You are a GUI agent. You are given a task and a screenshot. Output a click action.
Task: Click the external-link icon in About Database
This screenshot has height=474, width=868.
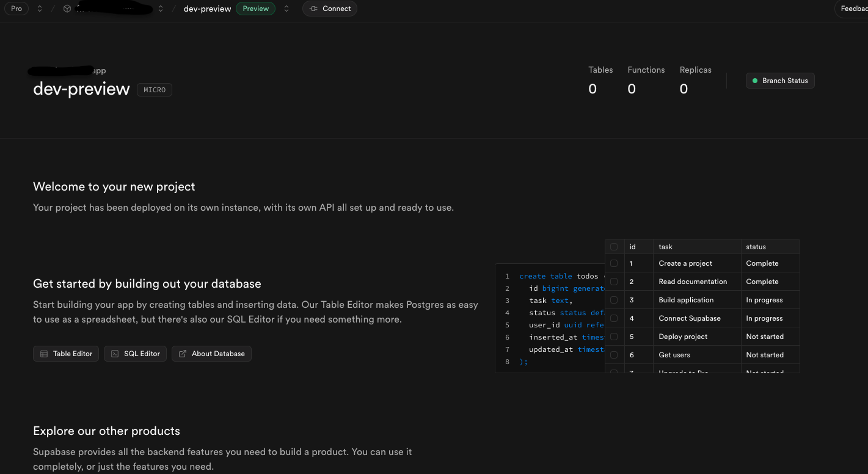(x=183, y=354)
